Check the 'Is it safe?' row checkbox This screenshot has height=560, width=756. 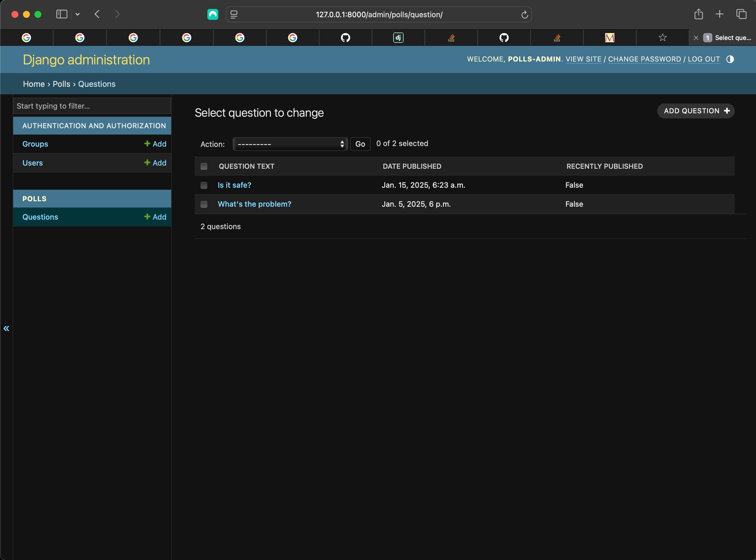coord(204,185)
